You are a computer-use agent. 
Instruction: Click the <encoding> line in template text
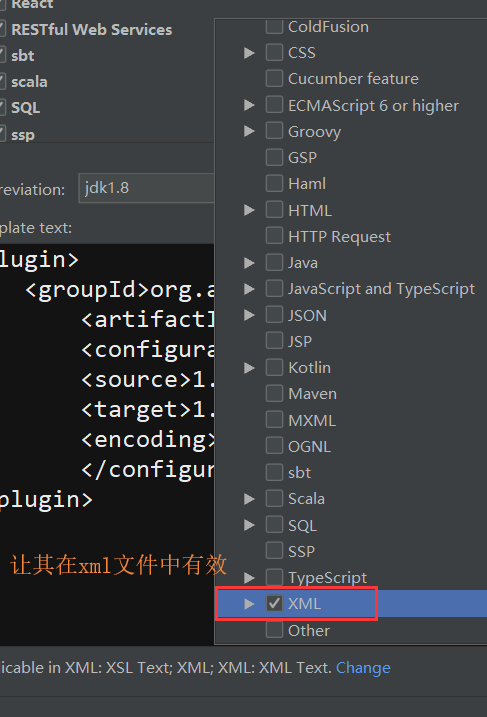[148, 439]
